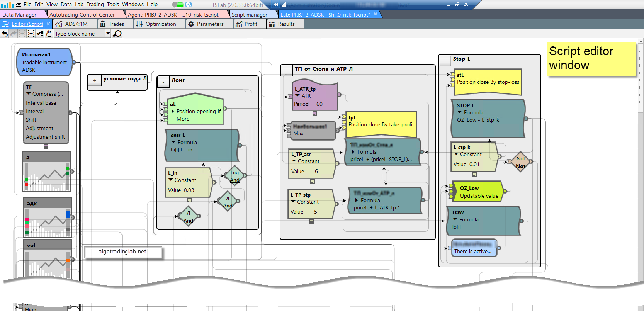Click the OZ_Low Updatable value block
644x311 pixels.
tap(479, 192)
